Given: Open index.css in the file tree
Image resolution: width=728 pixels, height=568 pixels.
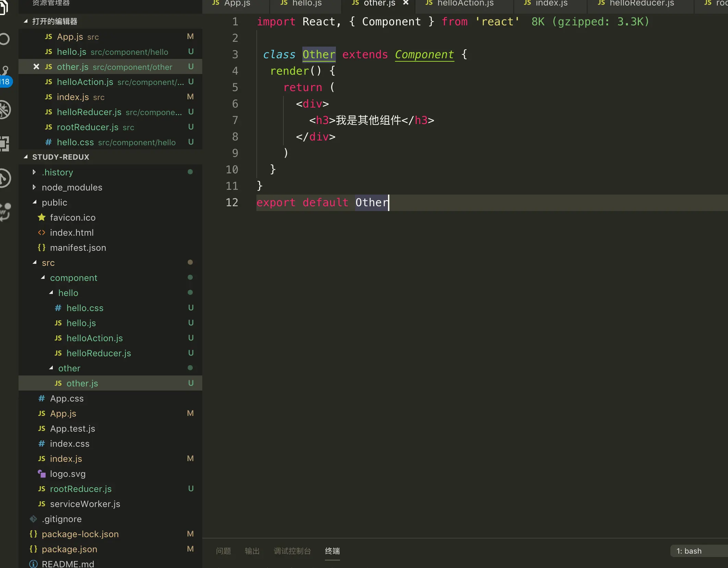Looking at the screenshot, I should click(110, 443).
